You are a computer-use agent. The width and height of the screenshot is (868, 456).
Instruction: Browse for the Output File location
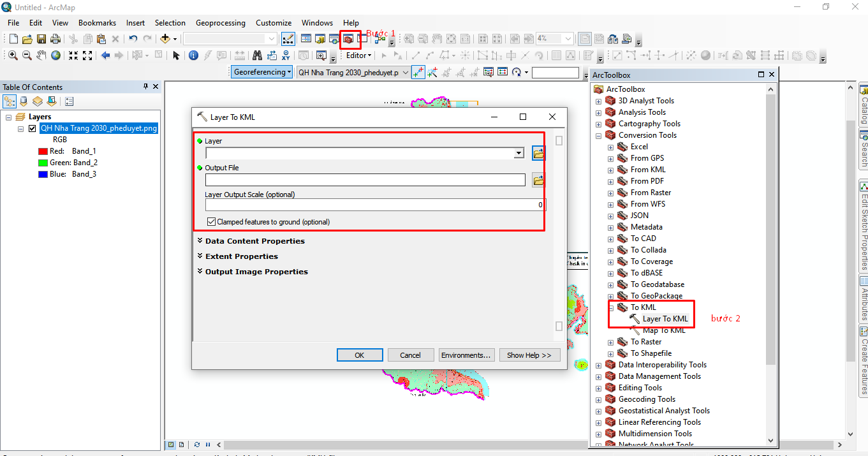pyautogui.click(x=538, y=180)
